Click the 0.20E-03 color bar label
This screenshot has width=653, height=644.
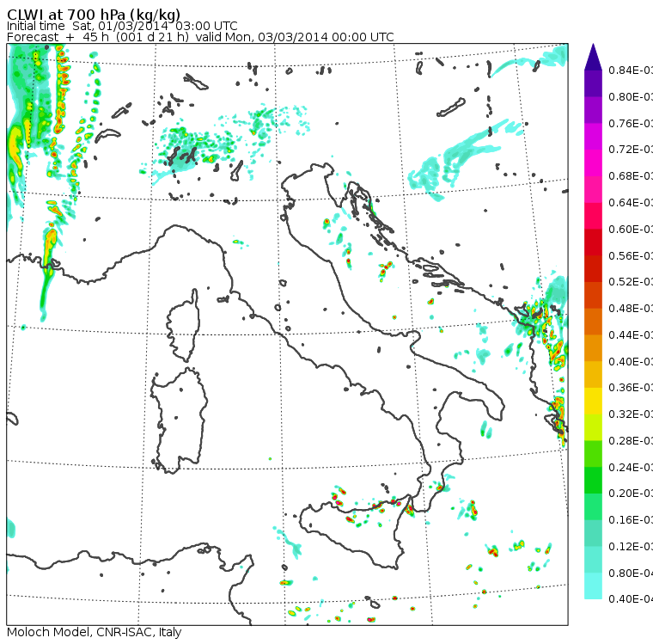(631, 494)
